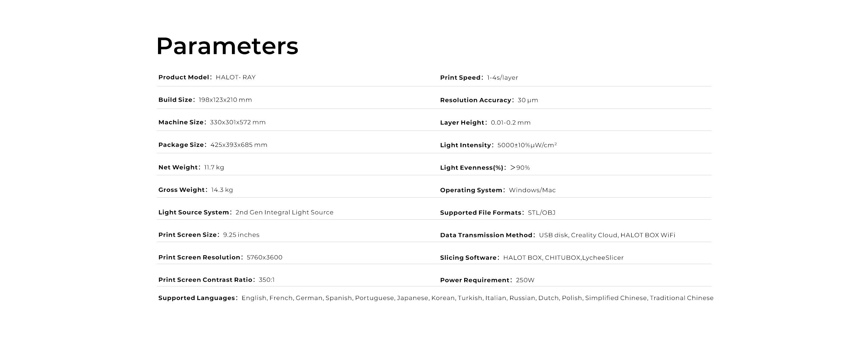Click the Supported Languages label
Viewport: 868px width, 339px height.
click(x=197, y=298)
